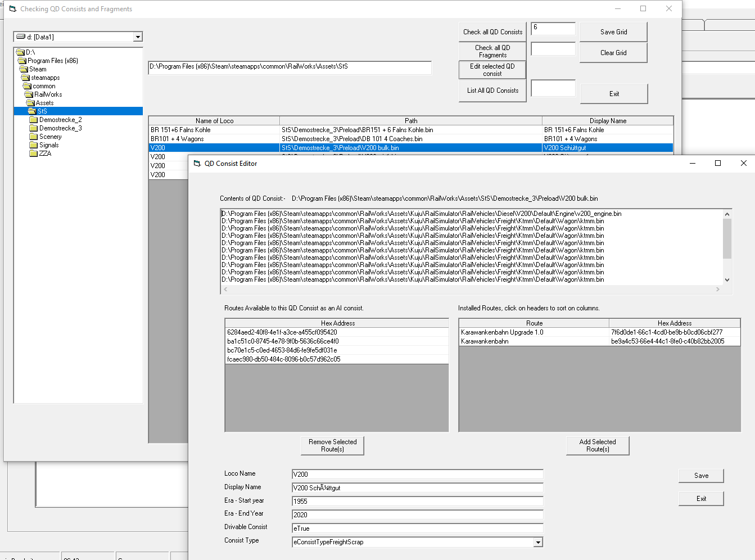Sort installed routes by Route header
Viewport: 755px width, 560px height.
tap(534, 323)
